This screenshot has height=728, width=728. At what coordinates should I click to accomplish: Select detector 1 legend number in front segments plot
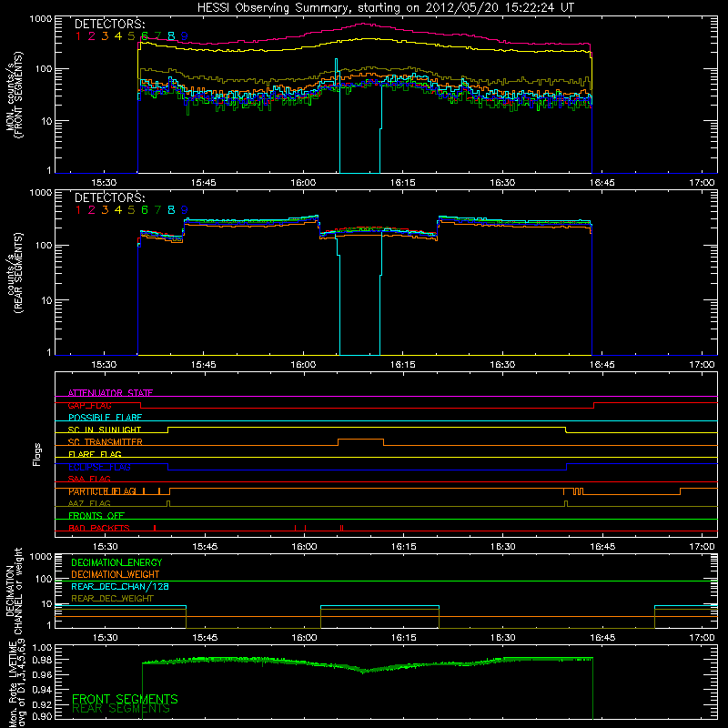(x=78, y=35)
